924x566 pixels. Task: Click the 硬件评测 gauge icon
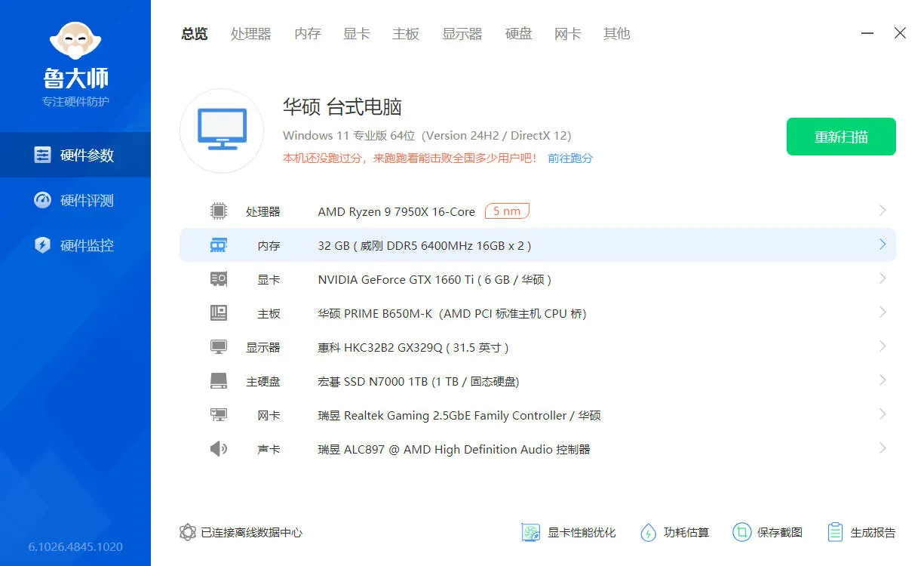pos(43,200)
